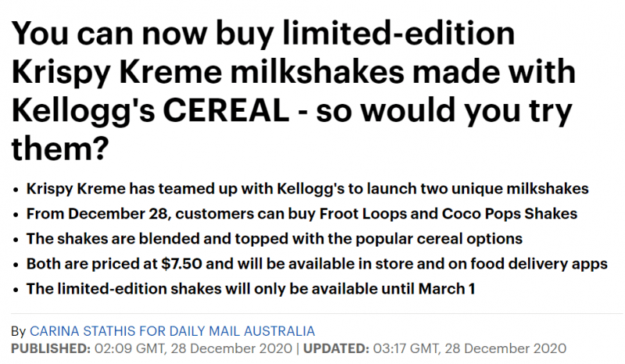The height and width of the screenshot is (364, 625).
Task: Click bullet mentioning food delivery apps
Action: click(x=317, y=264)
